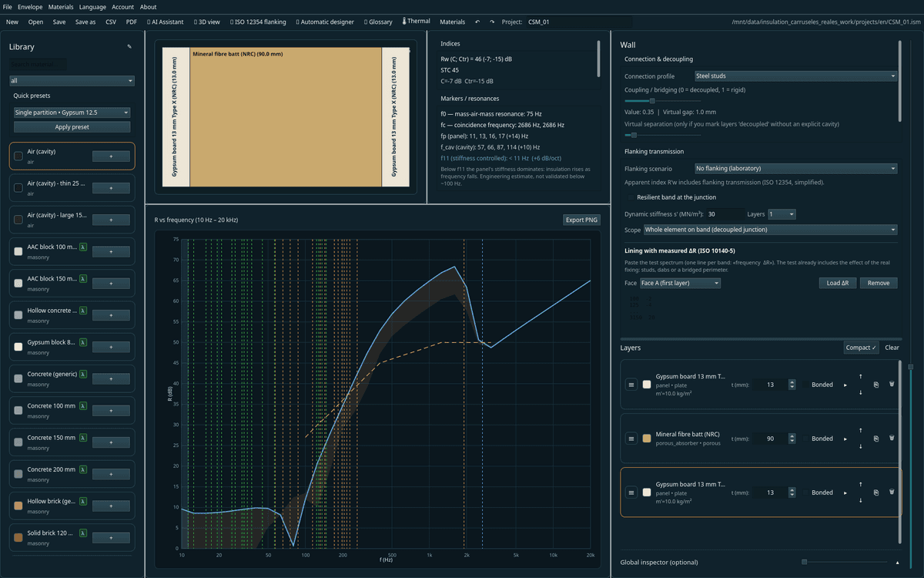Open the Face A (first layer) dropdown
Image resolution: width=924 pixels, height=578 pixels.
click(680, 283)
